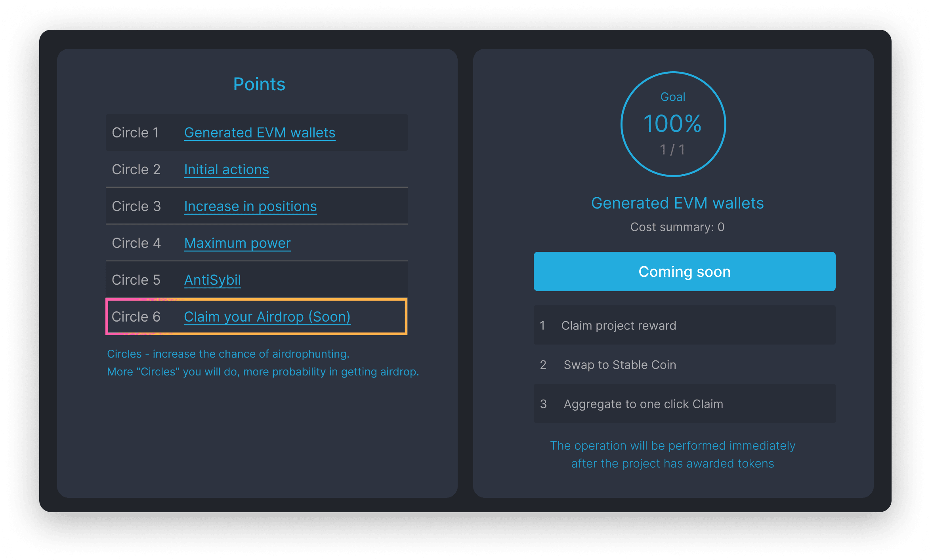Go to the AntiSybil link
Screen dimensions: 930x560
(212, 280)
